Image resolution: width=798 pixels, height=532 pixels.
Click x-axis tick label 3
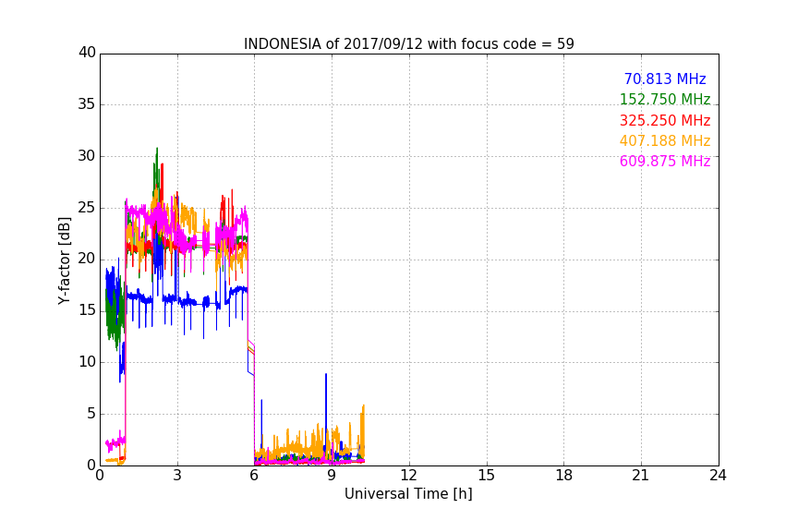(177, 476)
